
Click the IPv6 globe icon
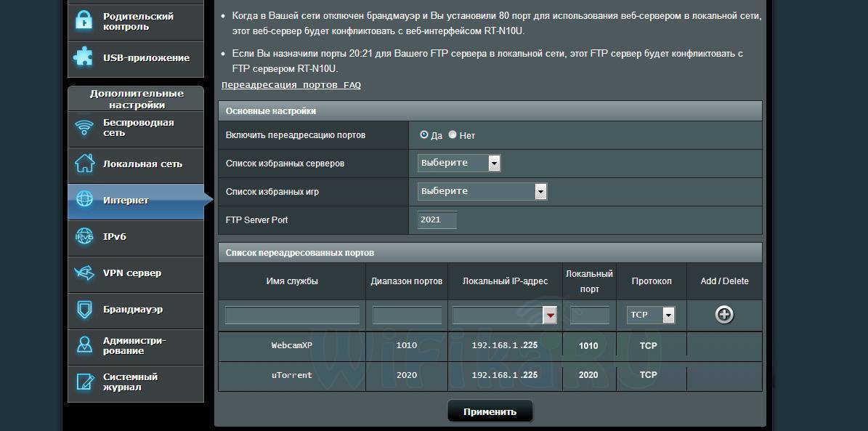[84, 237]
